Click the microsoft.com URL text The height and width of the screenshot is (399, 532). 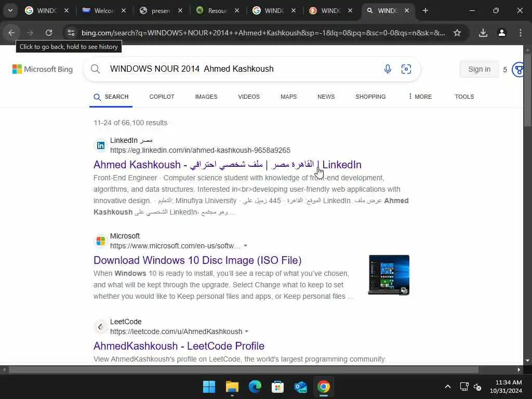tap(176, 246)
